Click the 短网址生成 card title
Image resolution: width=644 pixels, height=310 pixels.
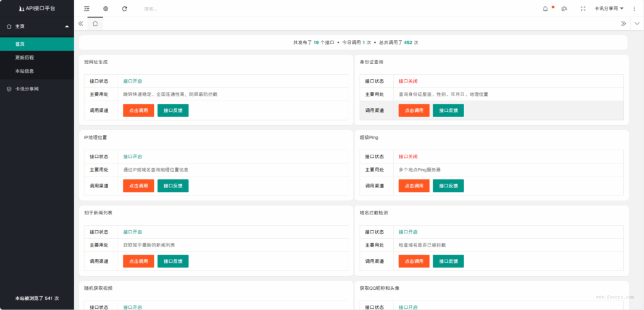[x=96, y=62]
